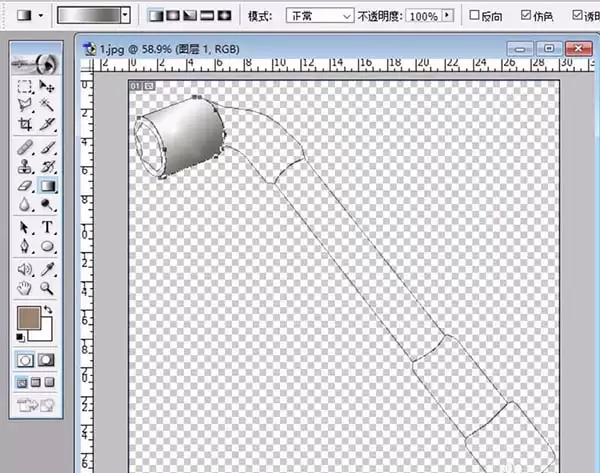Choose the Hand tool
This screenshot has width=600, height=473.
[x=25, y=288]
